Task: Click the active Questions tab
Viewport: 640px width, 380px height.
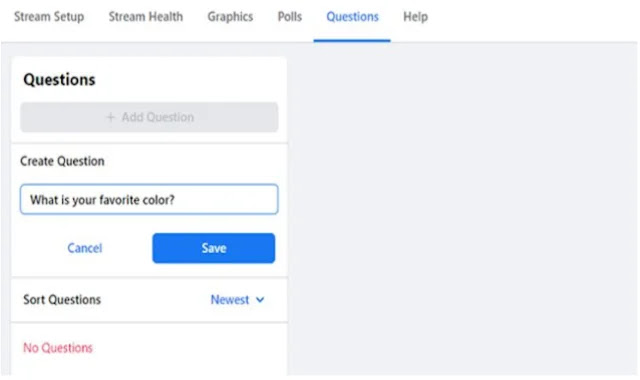Action: click(x=352, y=17)
